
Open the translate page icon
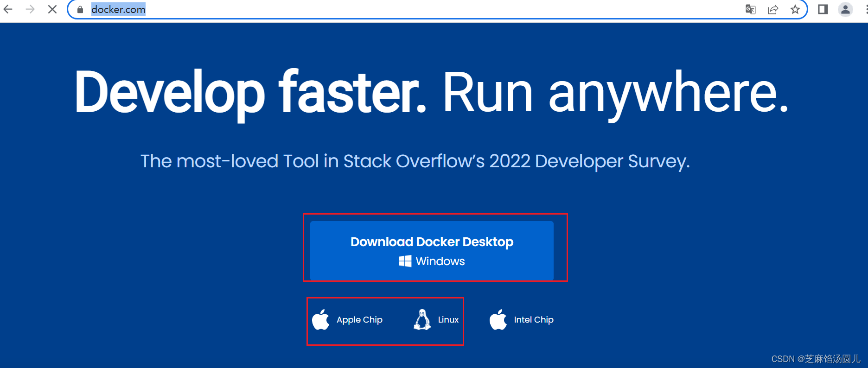coord(750,9)
